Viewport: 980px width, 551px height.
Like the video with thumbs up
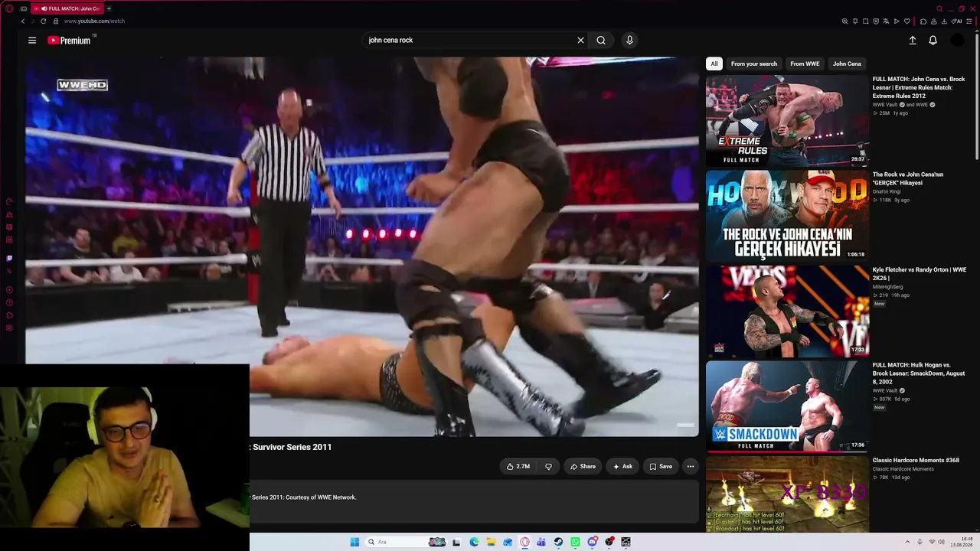518,466
